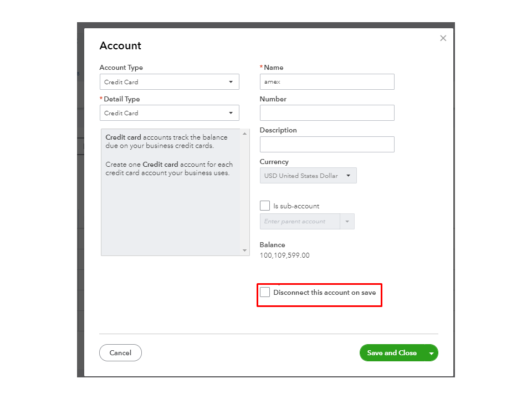Click the Cancel button

120,353
